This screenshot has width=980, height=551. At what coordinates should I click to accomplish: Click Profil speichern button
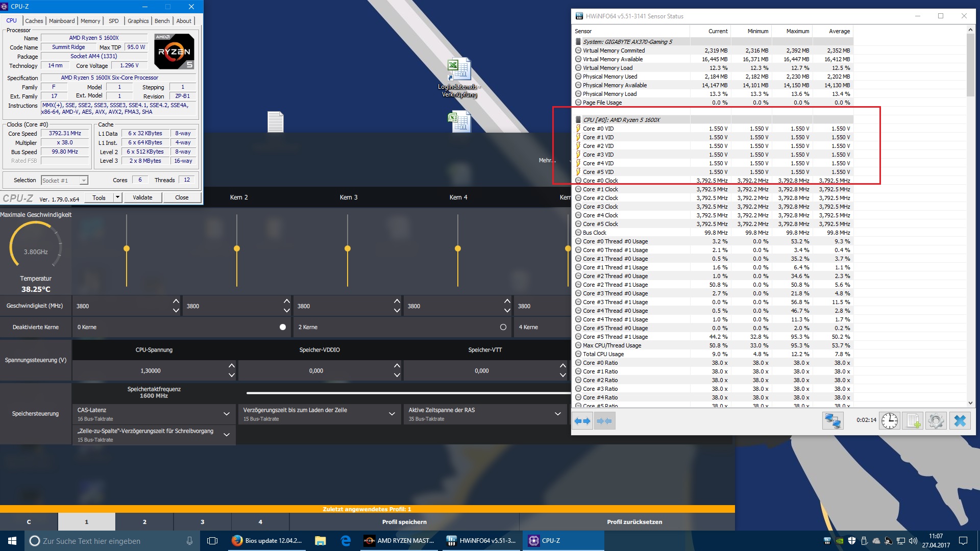pyautogui.click(x=404, y=522)
